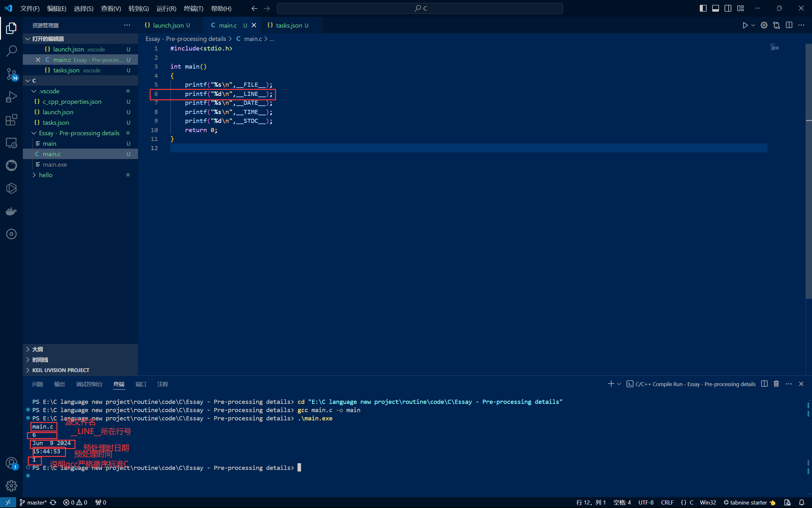
Task: Switch to 端口 panel tab
Action: [x=141, y=384]
